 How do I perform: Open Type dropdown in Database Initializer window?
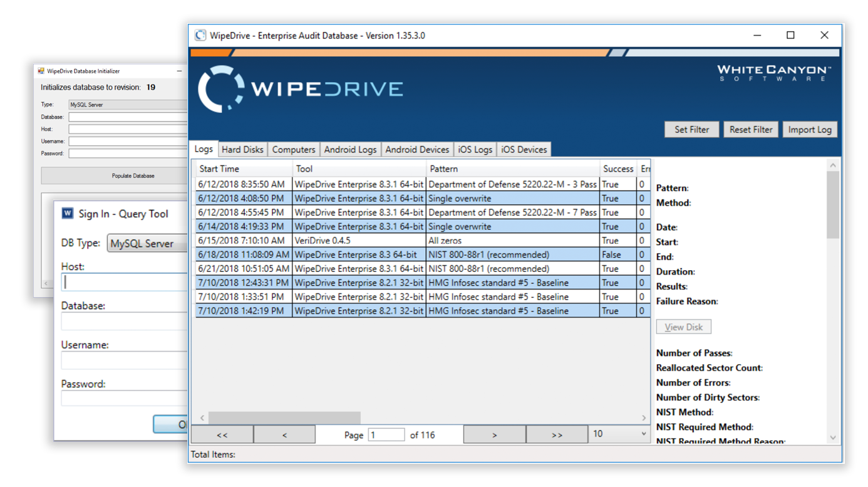[x=128, y=105]
